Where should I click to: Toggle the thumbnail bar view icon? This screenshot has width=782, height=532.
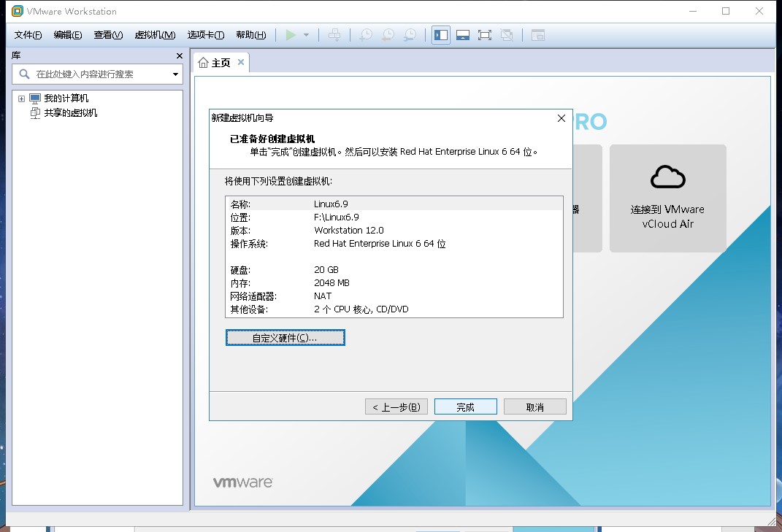click(463, 35)
